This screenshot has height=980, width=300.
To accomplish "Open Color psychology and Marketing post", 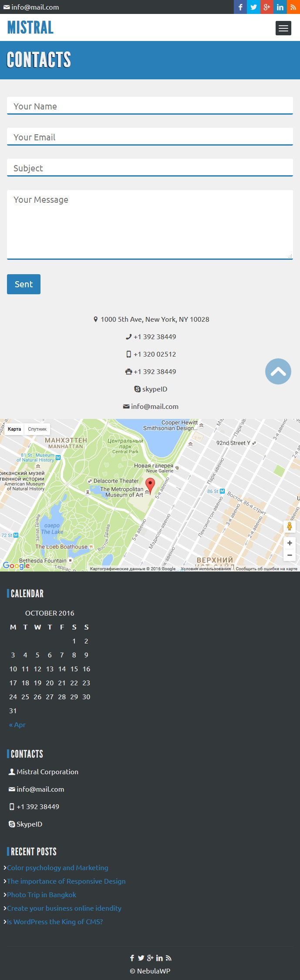I will (57, 868).
